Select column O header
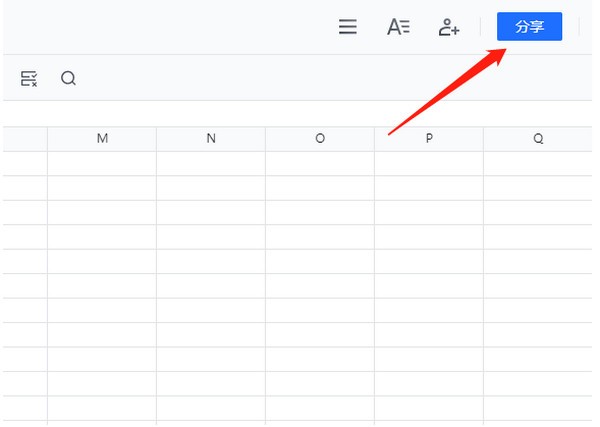 320,139
